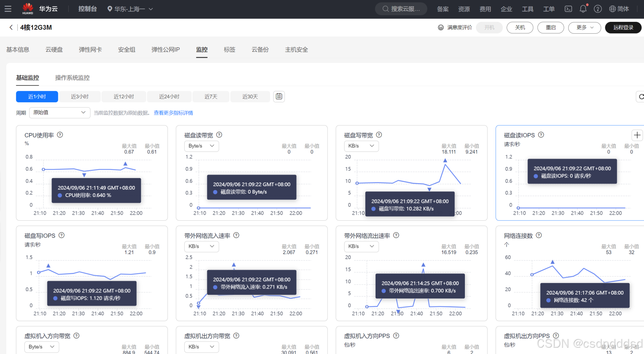The width and height of the screenshot is (644, 354).
Task: Switch to the 弹性公网IP tab
Action: pyautogui.click(x=165, y=50)
